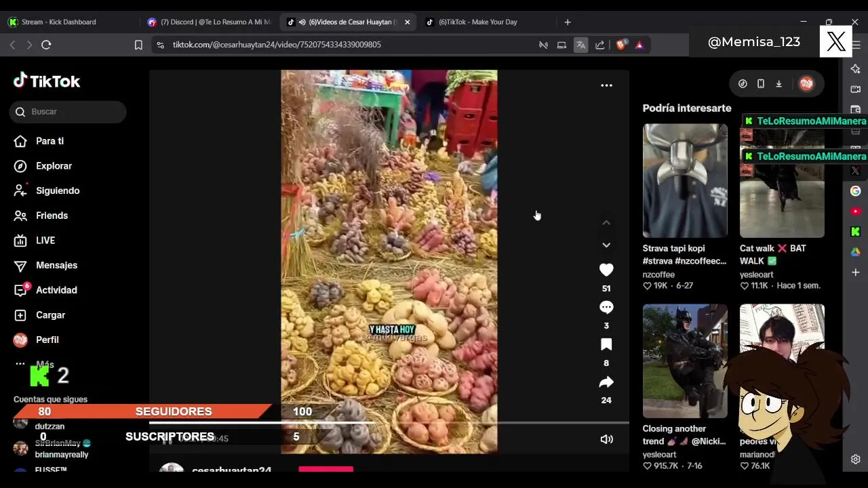Open the profile avatar in top pill
Viewport: 868px width, 488px height.
806,83
